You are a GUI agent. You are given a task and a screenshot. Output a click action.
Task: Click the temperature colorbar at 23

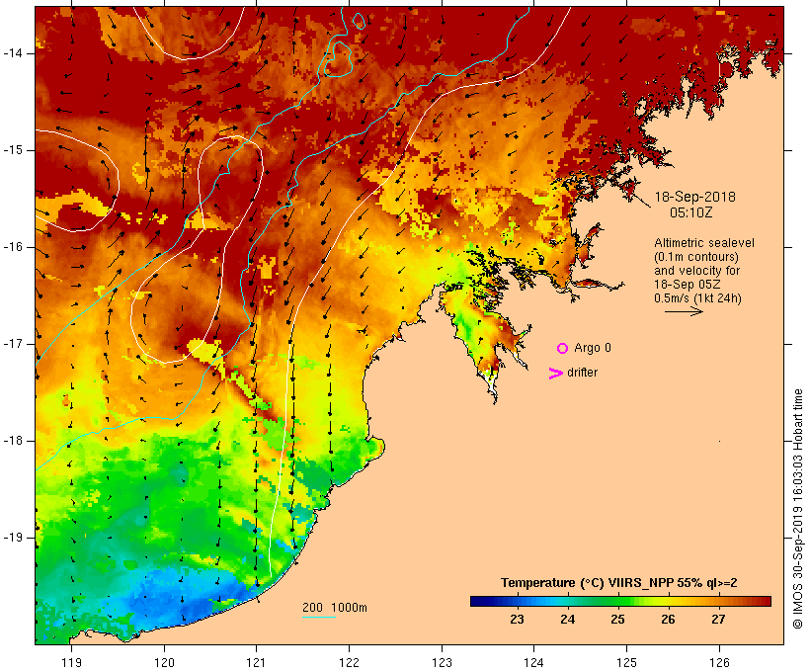click(x=517, y=601)
